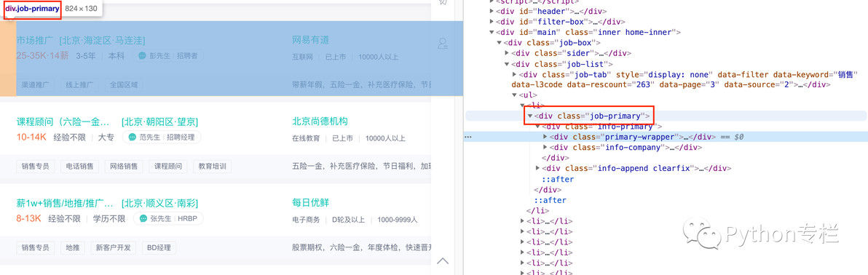Expand the div class="sider" node
The height and width of the screenshot is (275, 868).
click(x=508, y=54)
